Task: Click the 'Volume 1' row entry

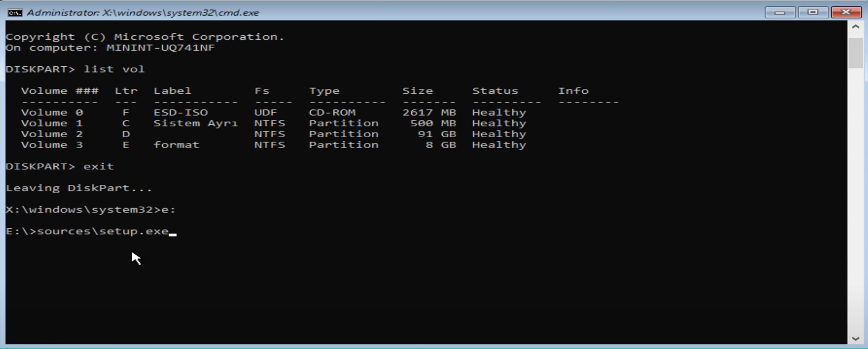Action: [52, 123]
